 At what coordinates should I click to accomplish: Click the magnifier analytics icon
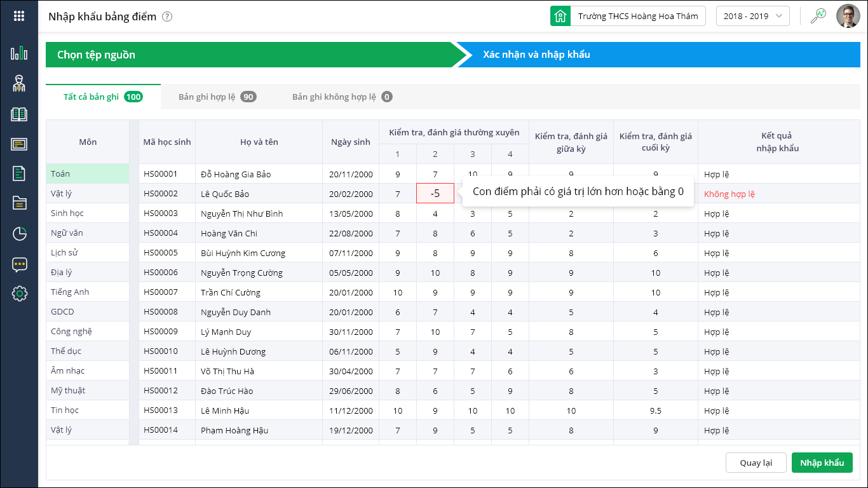click(x=818, y=16)
